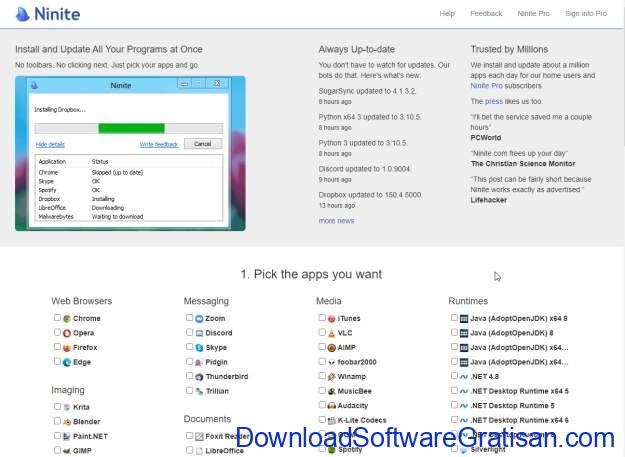Tick the Chrome checkbox
The image size is (625, 457).
(x=57, y=318)
